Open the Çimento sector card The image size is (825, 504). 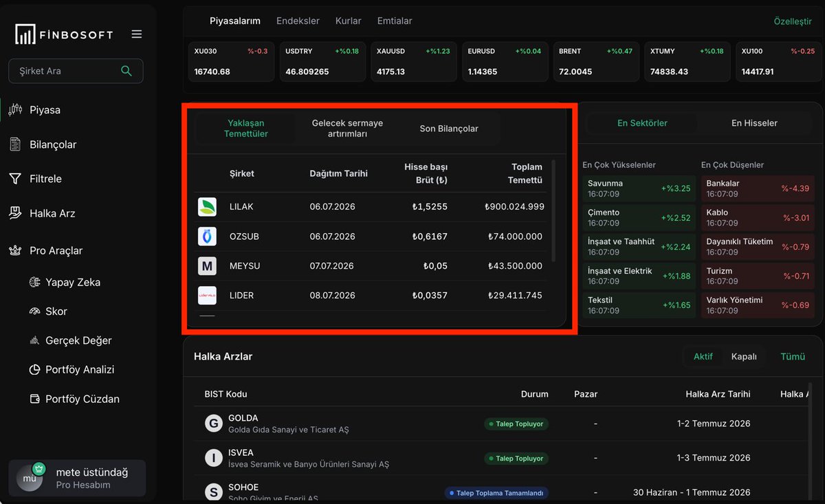(x=639, y=217)
